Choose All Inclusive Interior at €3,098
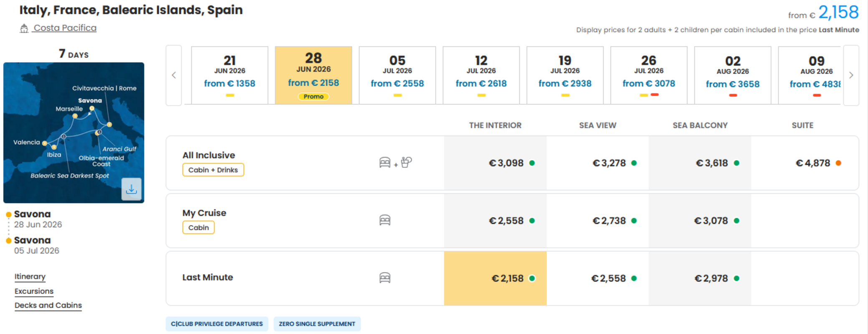 (x=495, y=163)
